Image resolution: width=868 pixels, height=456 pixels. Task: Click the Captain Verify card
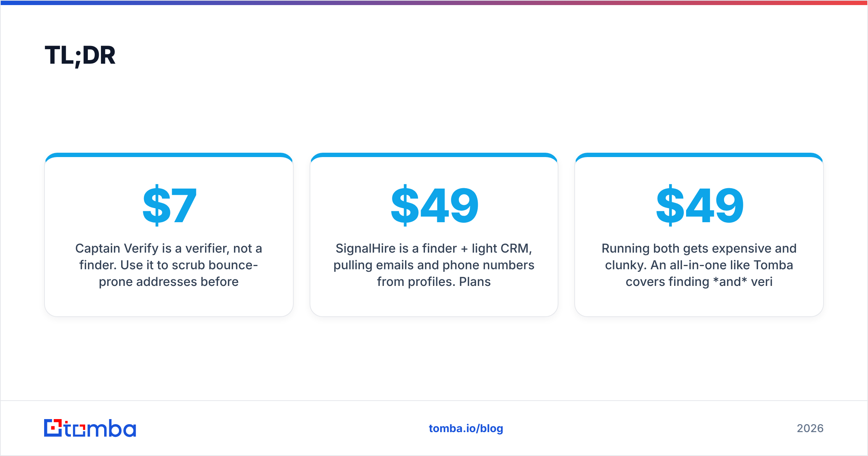coord(169,235)
